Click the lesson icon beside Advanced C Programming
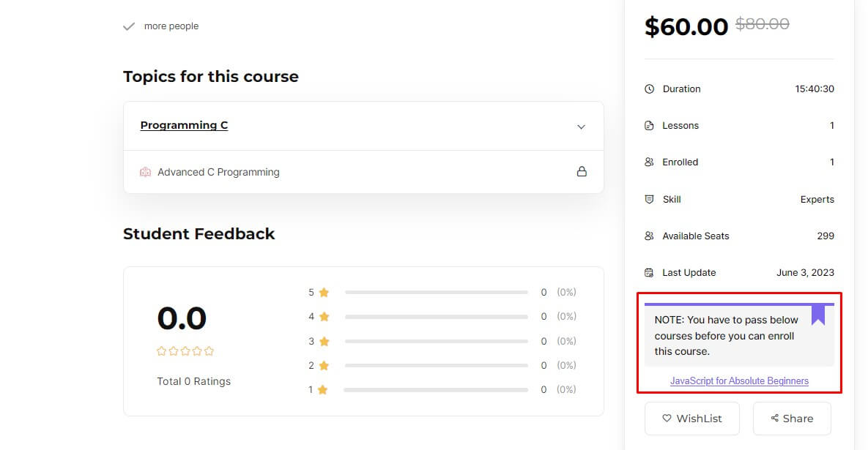This screenshot has width=868, height=450. 145,171
